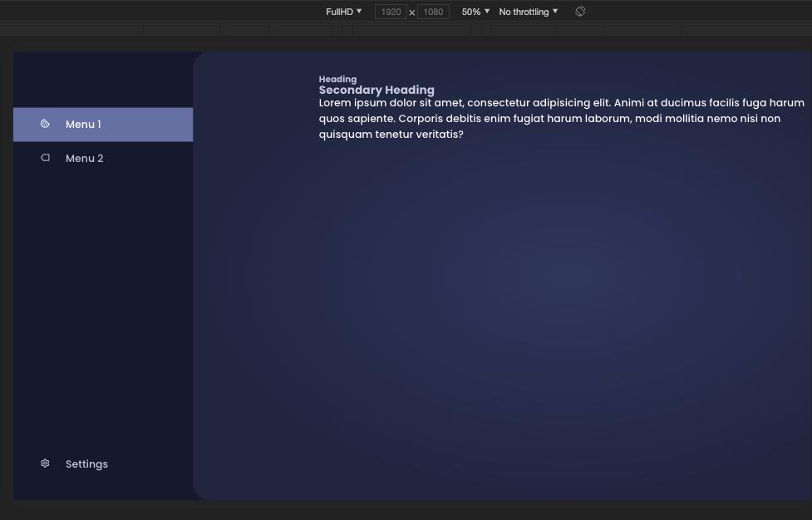Click the arrow next to No throttling
This screenshot has width=812, height=520.
pos(555,12)
